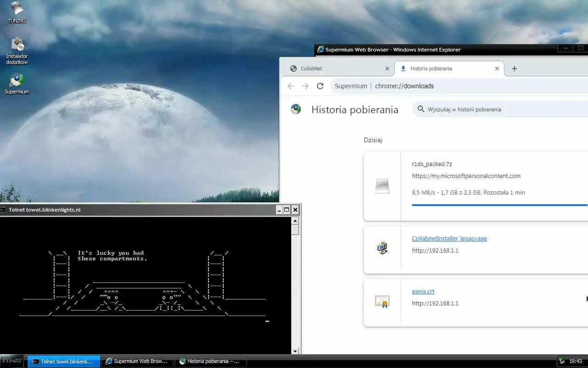Close the Telnet towel.blinkenlights.nl window
The width and height of the screenshot is (588, 368).
point(295,210)
